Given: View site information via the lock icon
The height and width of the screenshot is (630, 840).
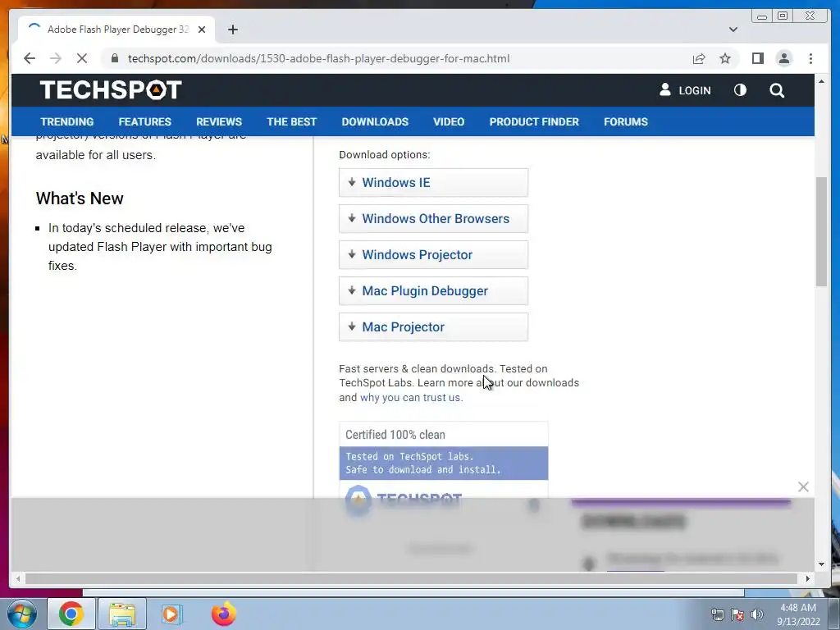Looking at the screenshot, I should tap(115, 58).
